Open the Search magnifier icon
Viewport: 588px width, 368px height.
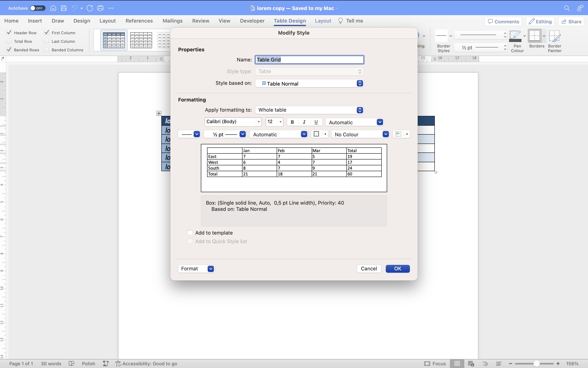point(567,8)
